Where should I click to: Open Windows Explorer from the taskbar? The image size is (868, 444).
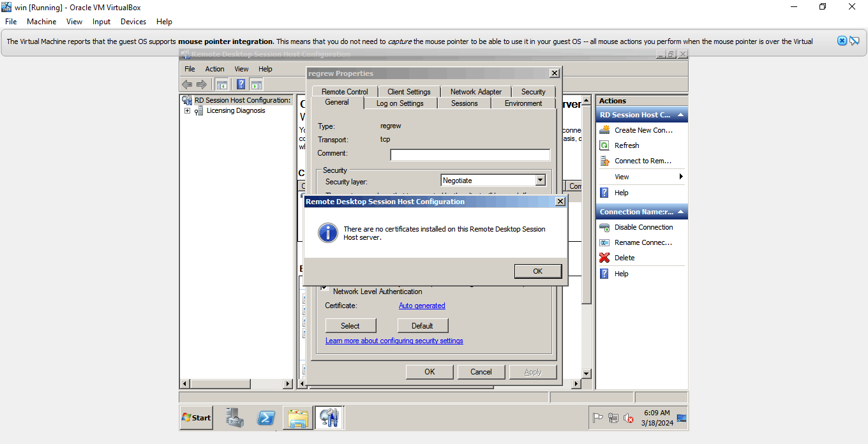pyautogui.click(x=298, y=418)
